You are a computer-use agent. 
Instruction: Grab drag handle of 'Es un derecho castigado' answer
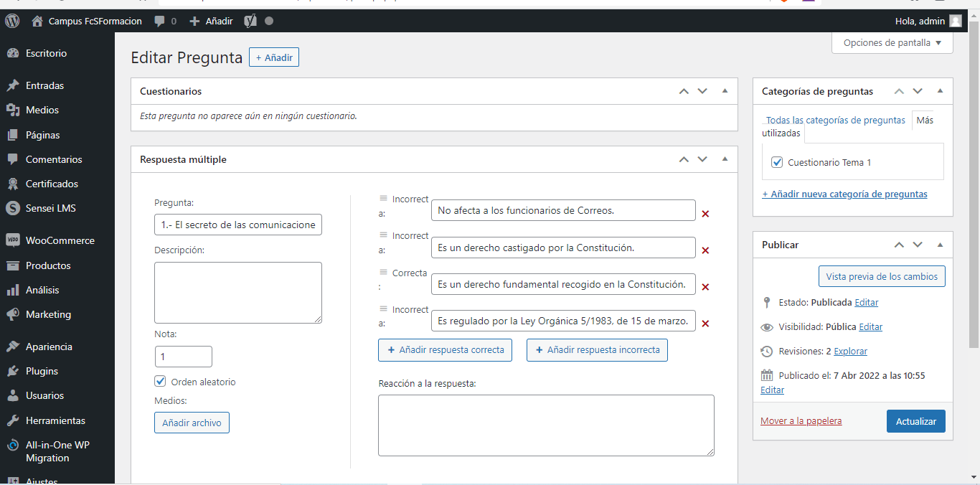pos(383,235)
